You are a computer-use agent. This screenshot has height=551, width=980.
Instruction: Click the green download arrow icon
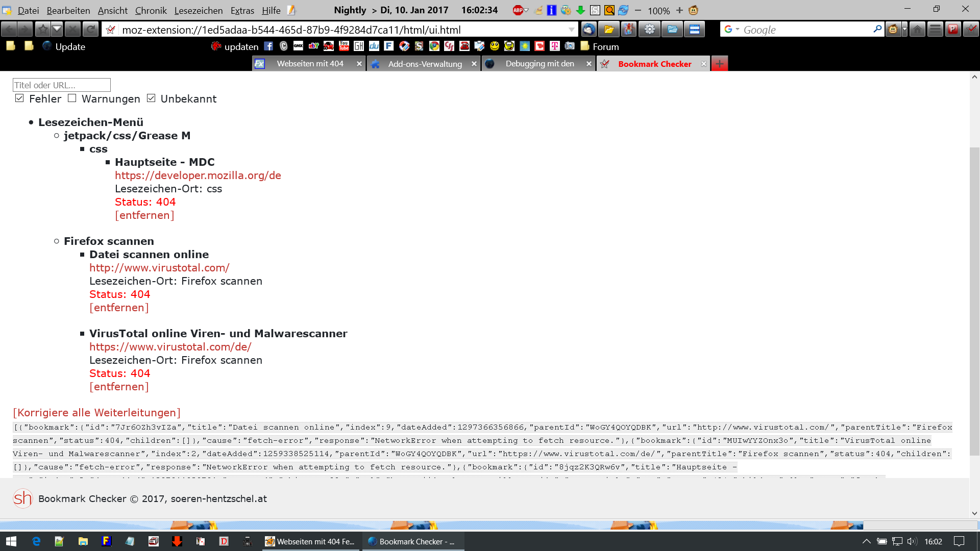pos(580,10)
